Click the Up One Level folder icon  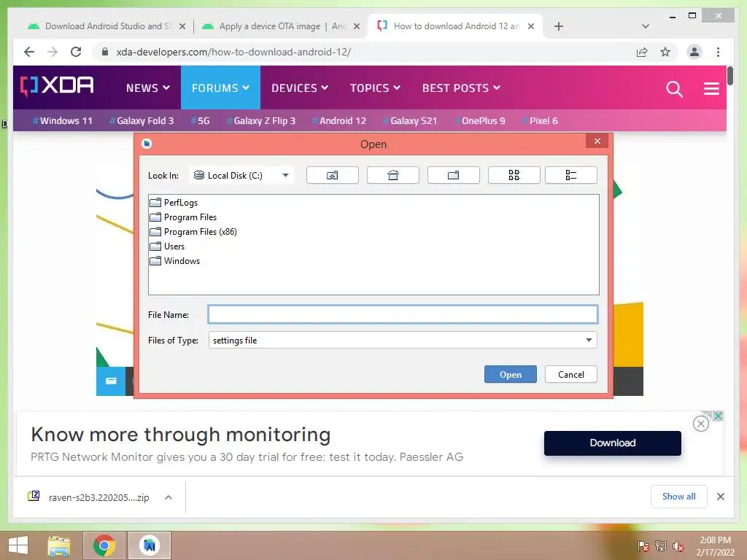tap(332, 175)
